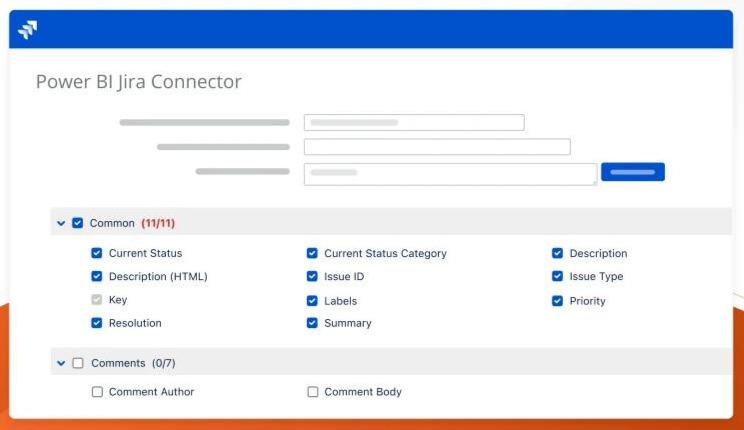Collapse the Comments section chevron

(x=61, y=363)
